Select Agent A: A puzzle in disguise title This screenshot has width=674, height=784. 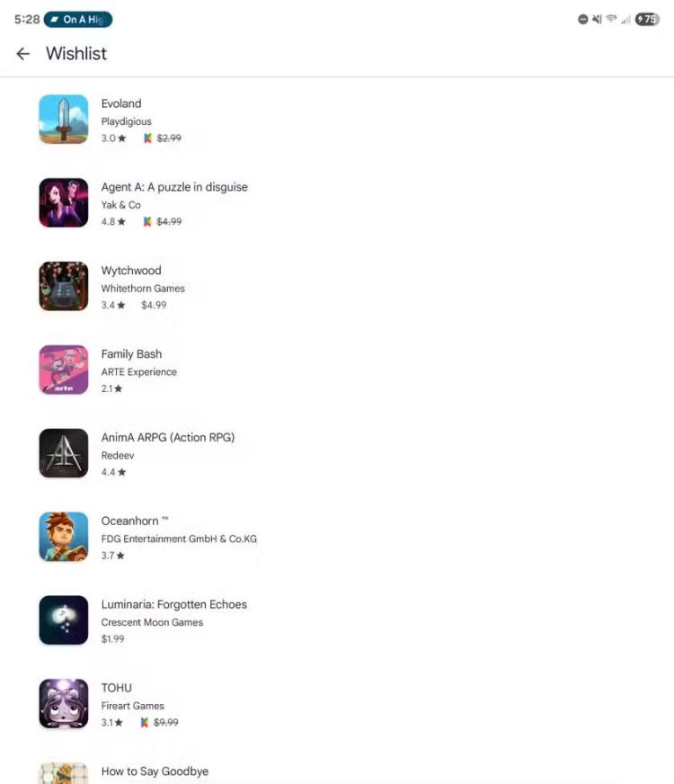(174, 187)
